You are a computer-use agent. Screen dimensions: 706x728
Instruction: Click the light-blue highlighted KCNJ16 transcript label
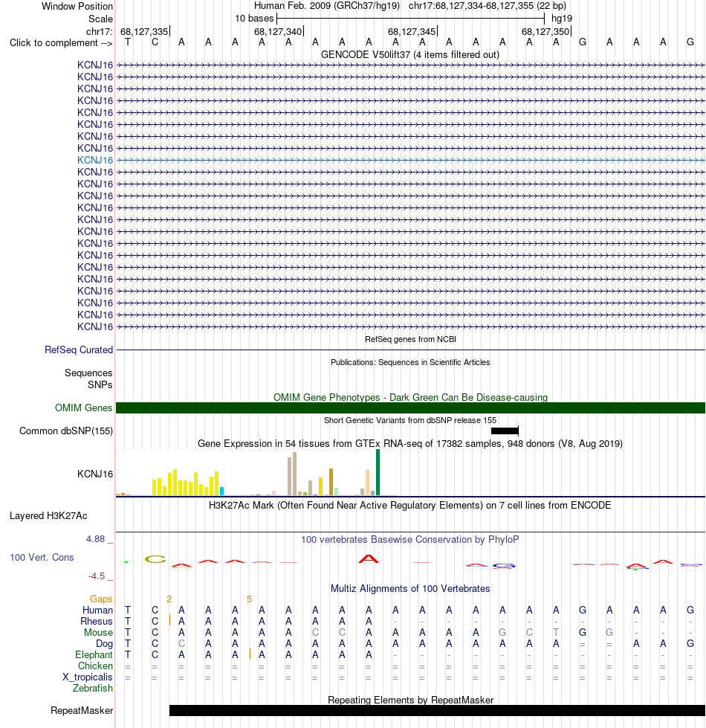pyautogui.click(x=95, y=160)
